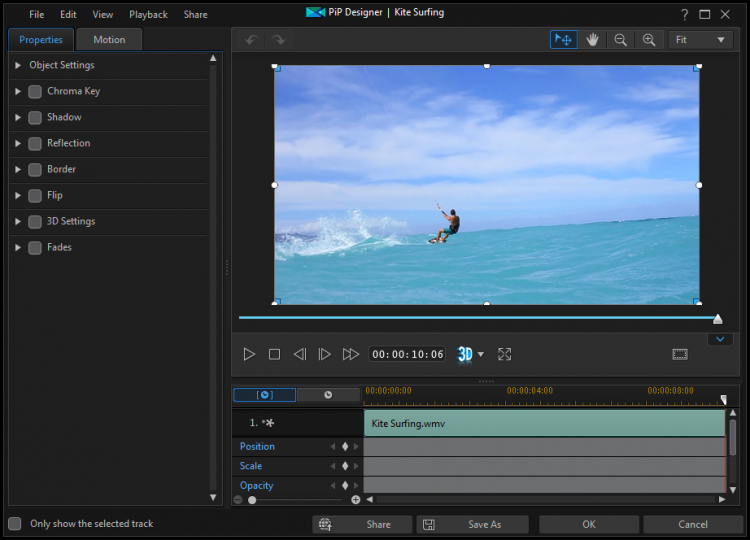This screenshot has width=750, height=540.
Task: Enable the Shadow checkbox
Action: tap(35, 117)
